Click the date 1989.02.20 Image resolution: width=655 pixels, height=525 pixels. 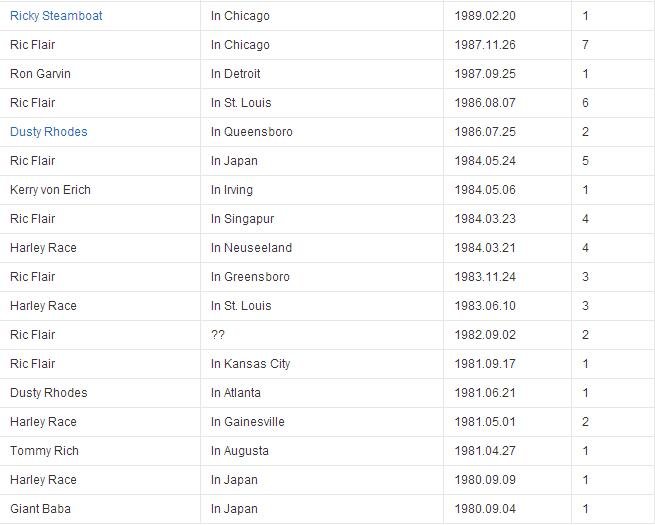coord(485,16)
